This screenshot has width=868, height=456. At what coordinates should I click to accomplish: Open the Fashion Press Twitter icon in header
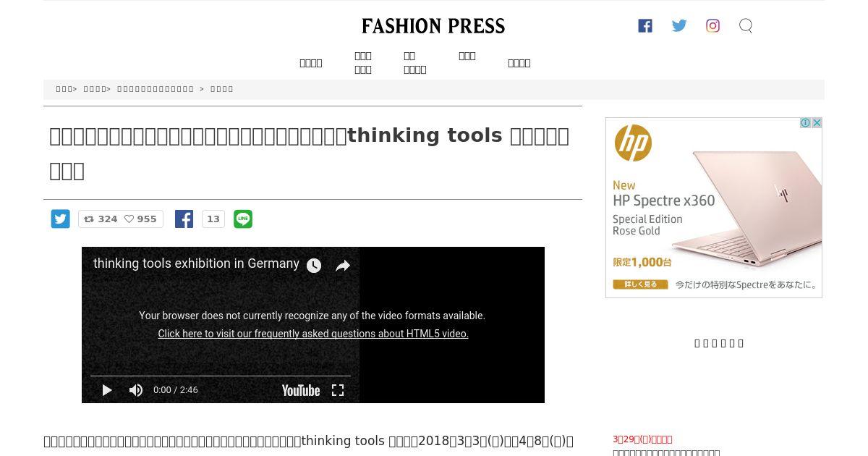[x=679, y=26]
